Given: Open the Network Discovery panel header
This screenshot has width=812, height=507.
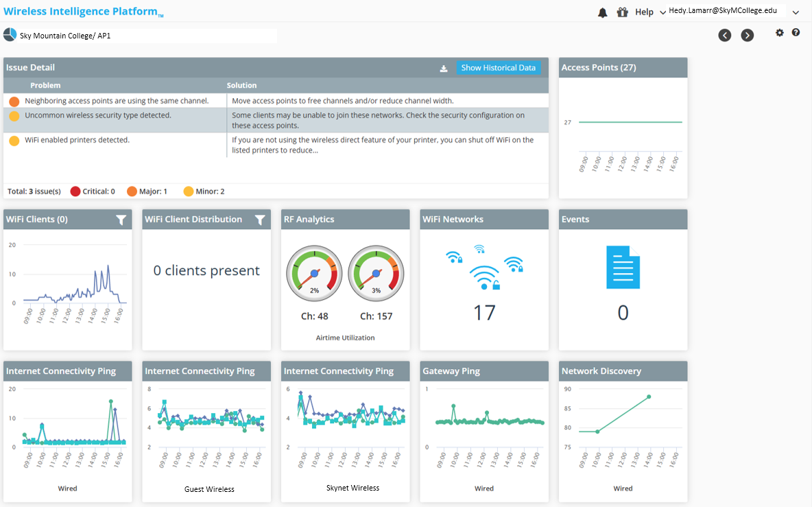Looking at the screenshot, I should (623, 370).
